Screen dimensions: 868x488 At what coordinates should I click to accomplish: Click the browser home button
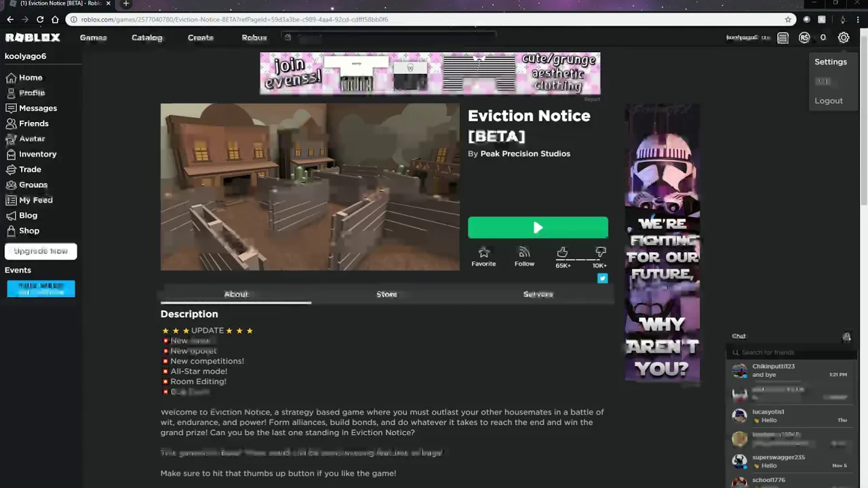55,20
